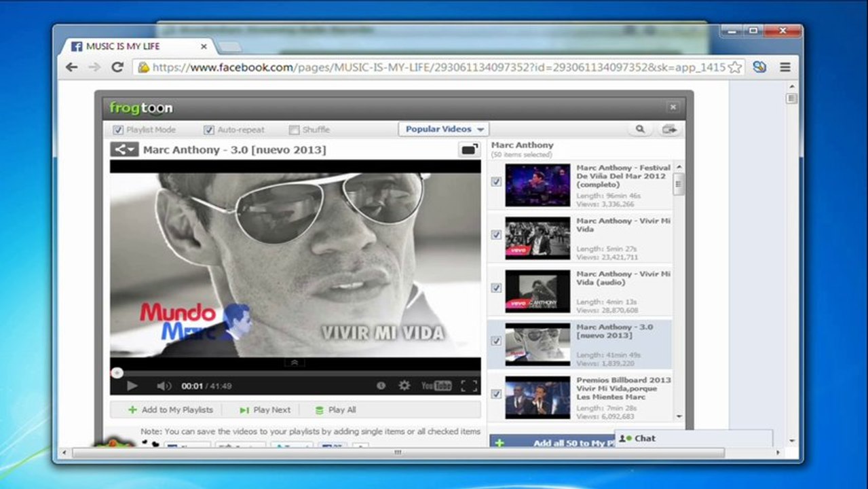868x489 pixels.
Task: Click the video seek bar handle
Action: pos(117,373)
